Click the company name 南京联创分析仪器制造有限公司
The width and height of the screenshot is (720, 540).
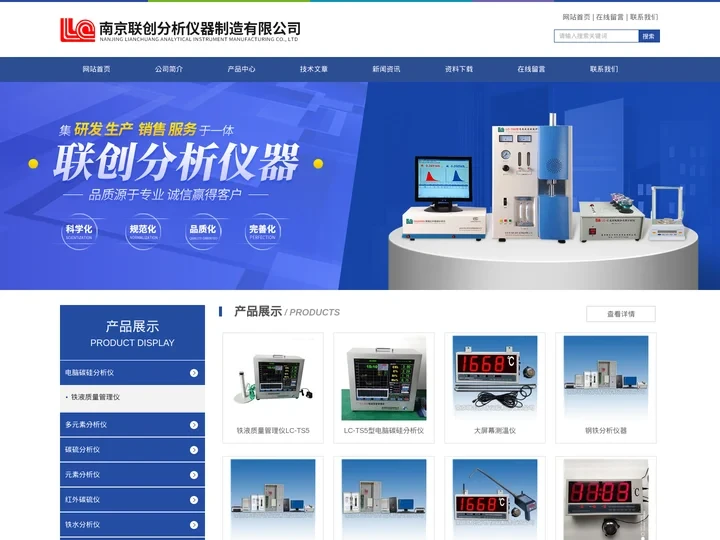point(200,29)
